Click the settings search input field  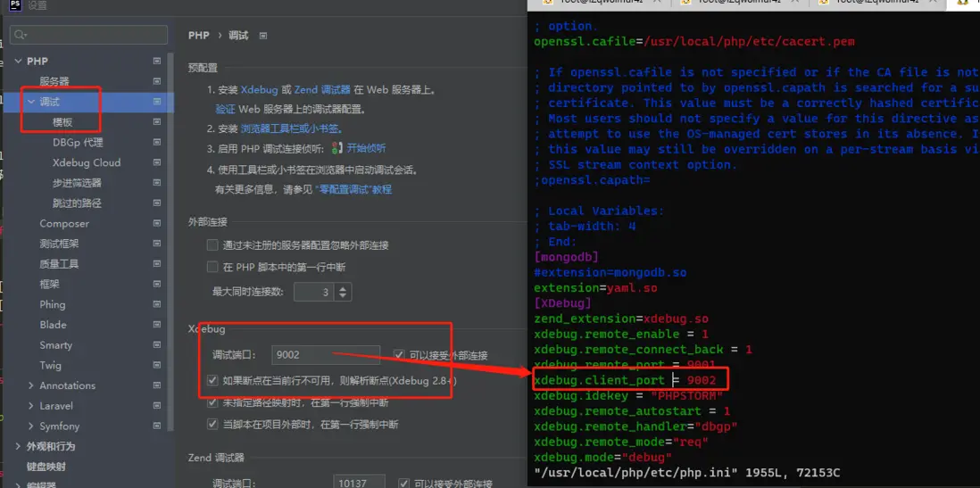pos(88,35)
